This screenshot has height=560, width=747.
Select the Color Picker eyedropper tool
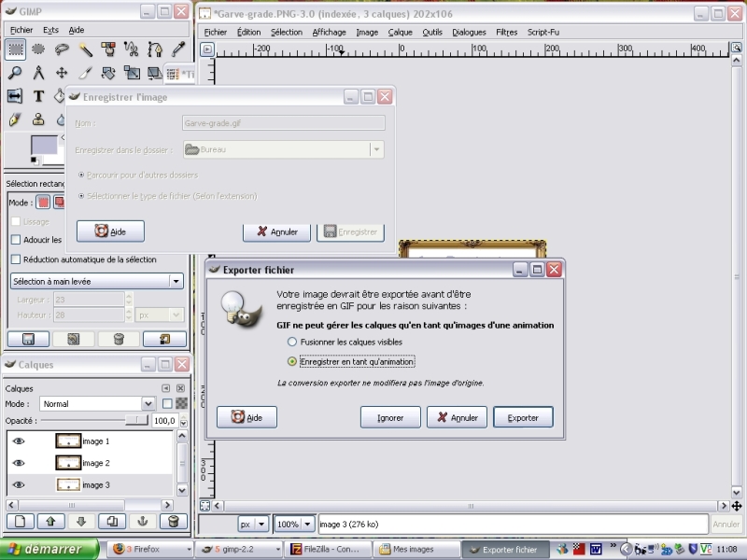click(x=178, y=49)
